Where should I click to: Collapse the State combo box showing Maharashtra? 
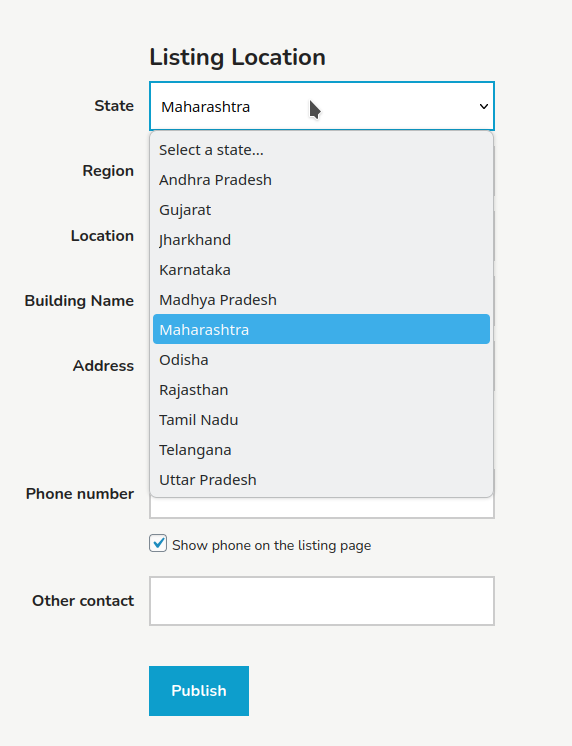pyautogui.click(x=322, y=106)
